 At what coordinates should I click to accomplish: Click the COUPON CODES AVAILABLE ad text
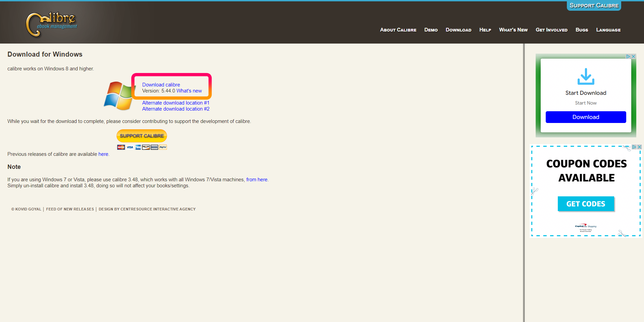click(x=586, y=171)
